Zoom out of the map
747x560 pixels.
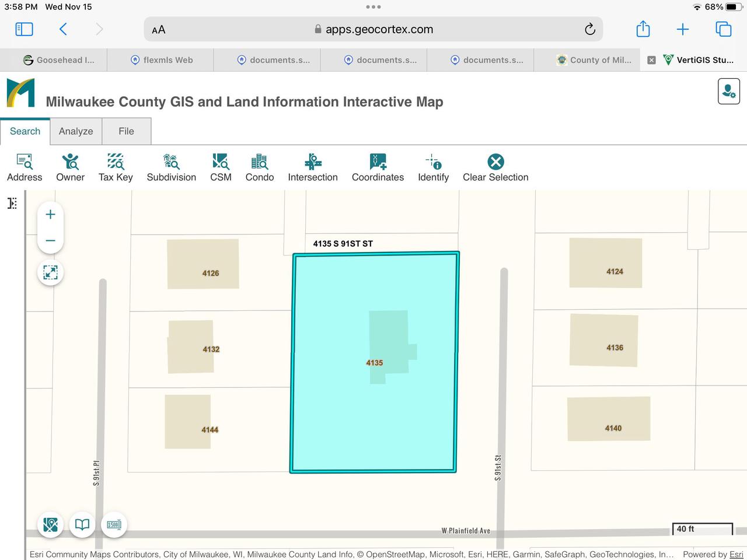tap(51, 240)
